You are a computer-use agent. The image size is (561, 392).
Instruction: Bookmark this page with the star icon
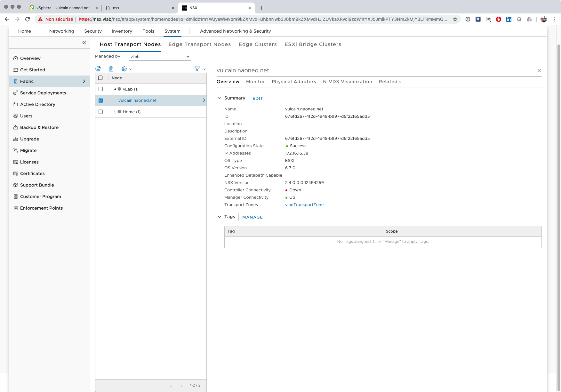point(455,19)
